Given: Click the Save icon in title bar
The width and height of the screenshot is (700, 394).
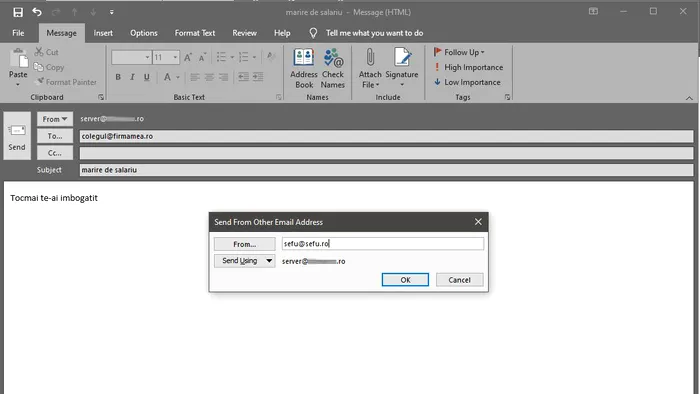Looking at the screenshot, I should pos(18,12).
